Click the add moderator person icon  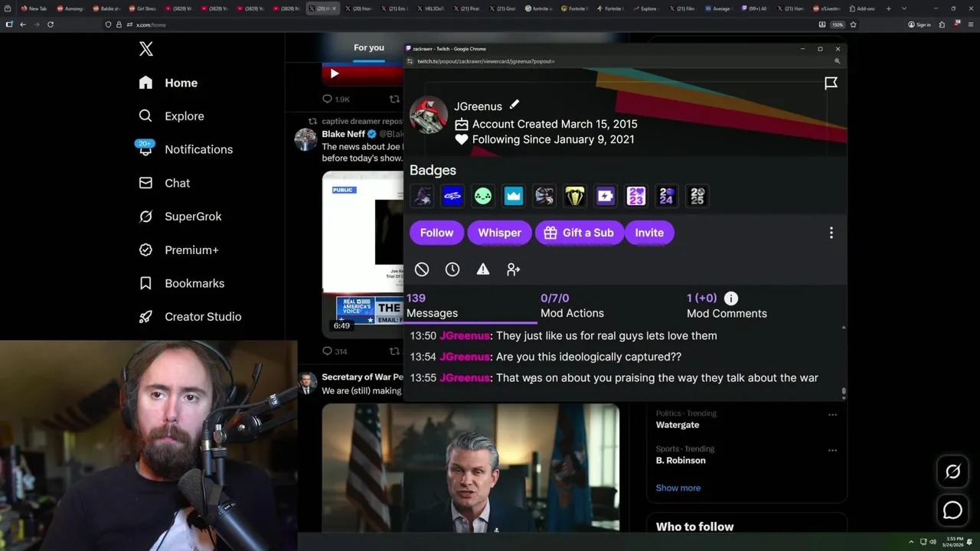click(x=514, y=269)
